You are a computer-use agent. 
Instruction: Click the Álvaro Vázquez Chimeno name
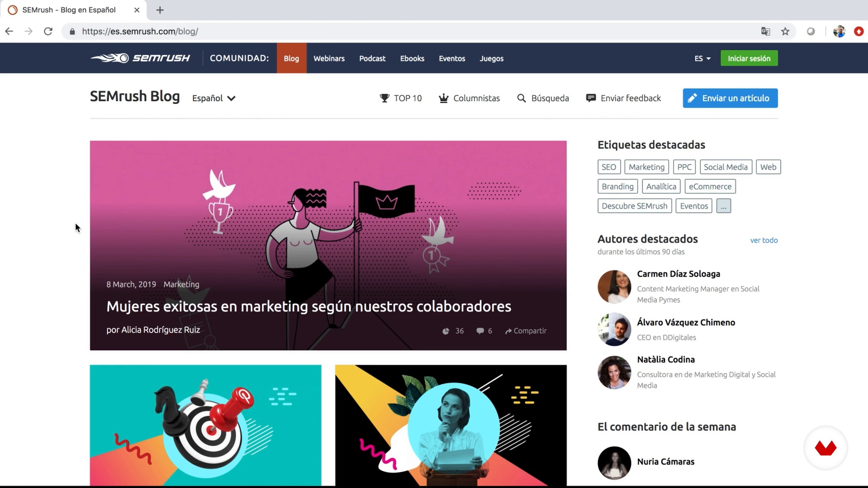click(x=686, y=323)
